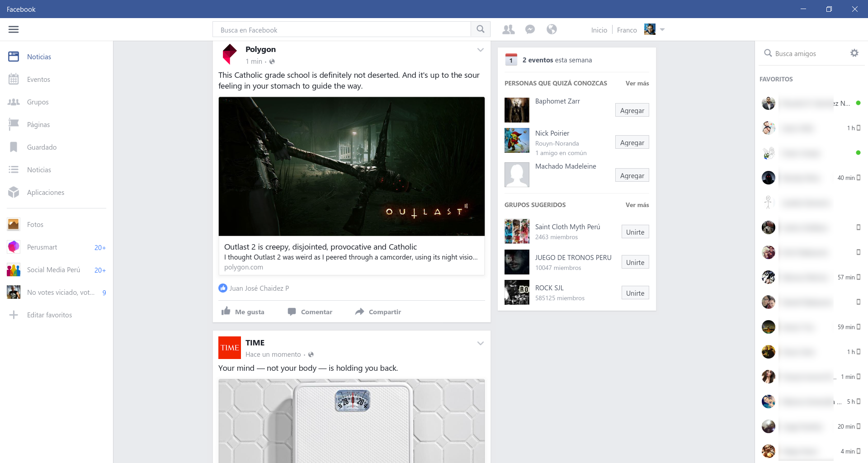868x463 pixels.
Task: Open Aplicaciones in the sidebar
Action: tap(57, 192)
